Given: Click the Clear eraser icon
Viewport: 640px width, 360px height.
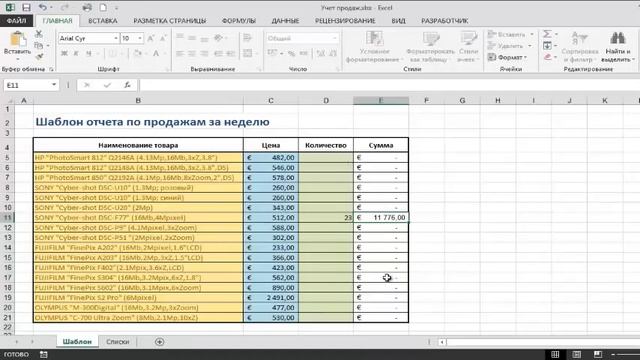Looking at the screenshot, I should pos(547,57).
